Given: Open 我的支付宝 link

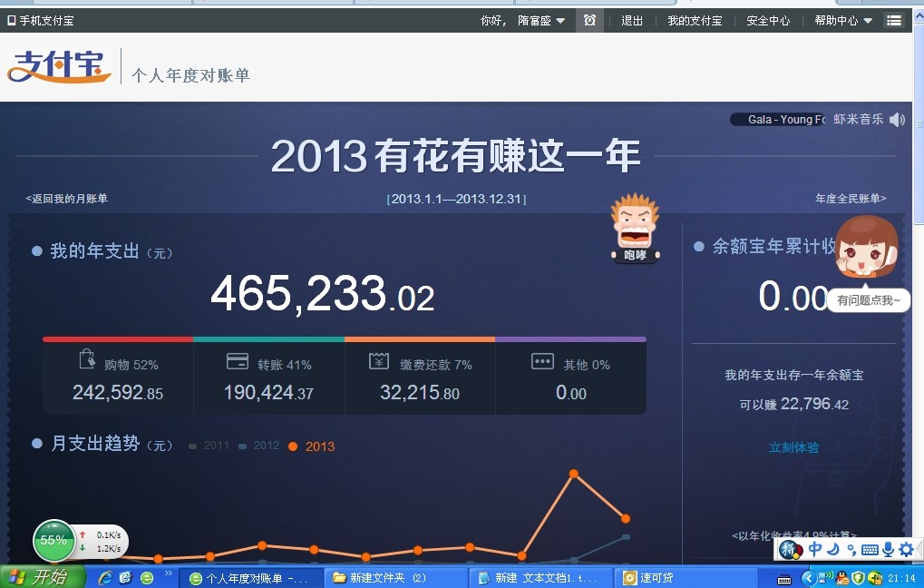Looking at the screenshot, I should click(x=695, y=21).
